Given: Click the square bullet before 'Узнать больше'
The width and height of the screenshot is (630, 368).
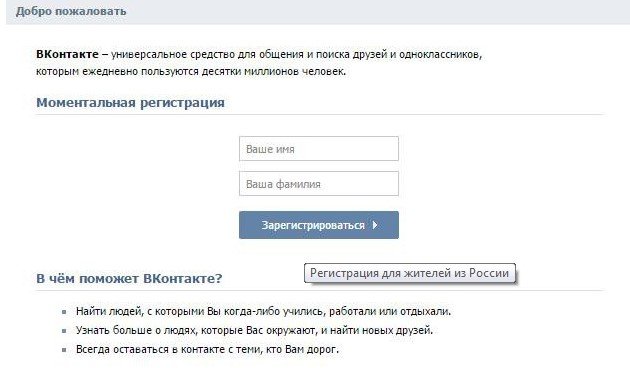Looking at the screenshot, I should click(x=64, y=331).
